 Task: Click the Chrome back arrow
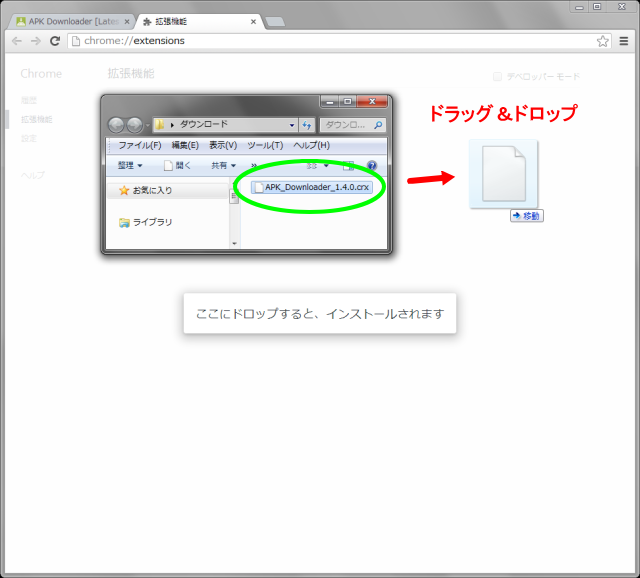coord(17,41)
